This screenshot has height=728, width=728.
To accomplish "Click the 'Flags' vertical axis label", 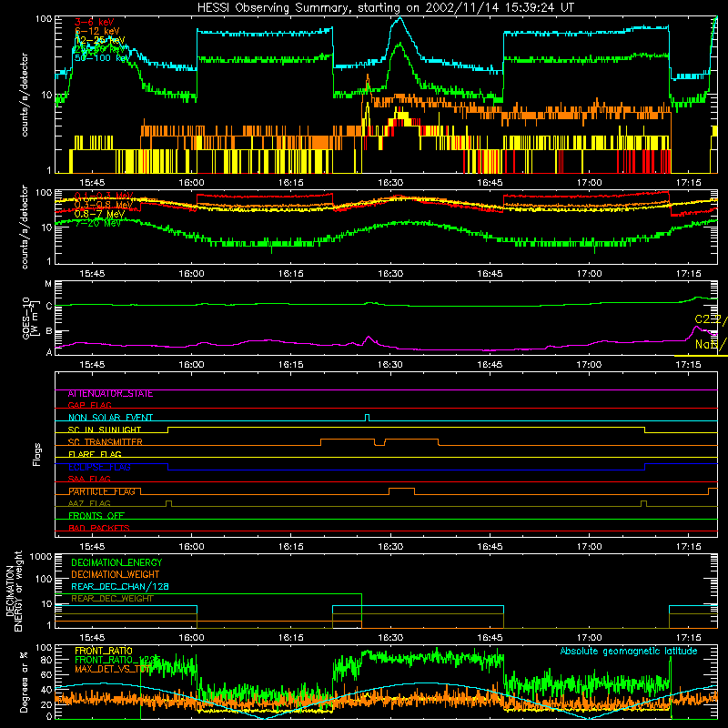I will point(37,454).
